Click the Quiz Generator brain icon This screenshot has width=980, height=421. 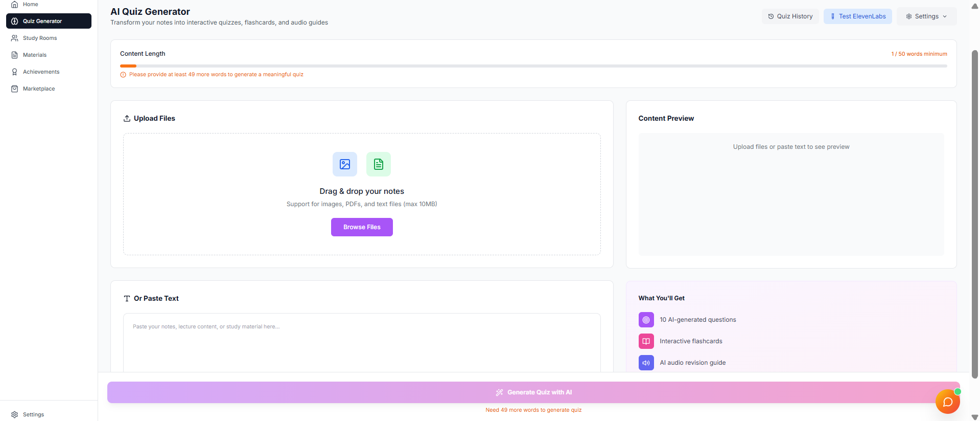tap(15, 21)
